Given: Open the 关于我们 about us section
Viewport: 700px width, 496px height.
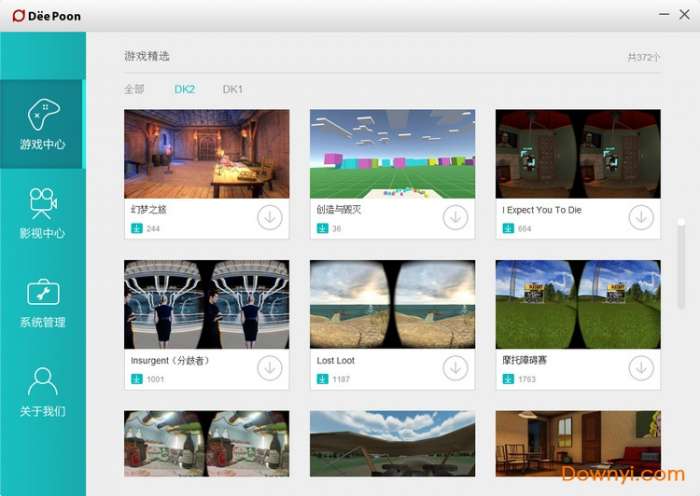Looking at the screenshot, I should click(42, 392).
